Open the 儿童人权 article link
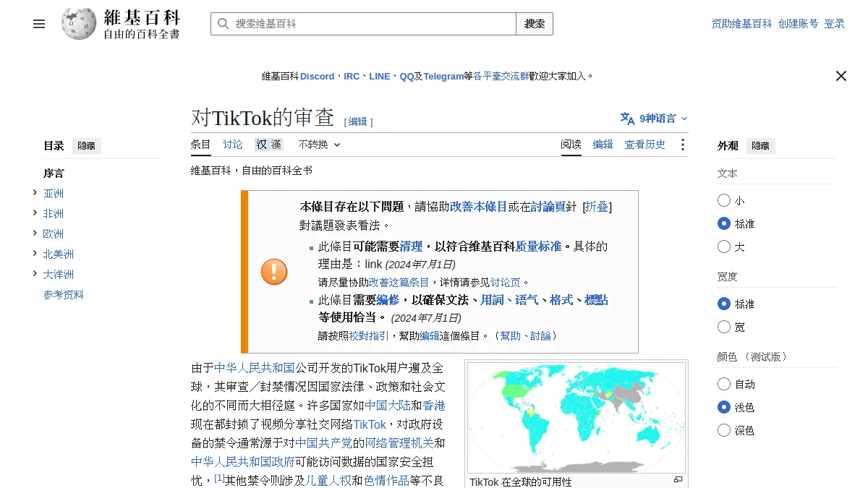This screenshot has width=868, height=488. point(328,481)
